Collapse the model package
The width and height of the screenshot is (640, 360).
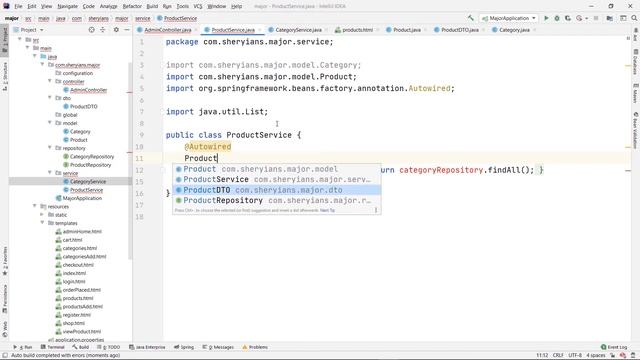50,123
